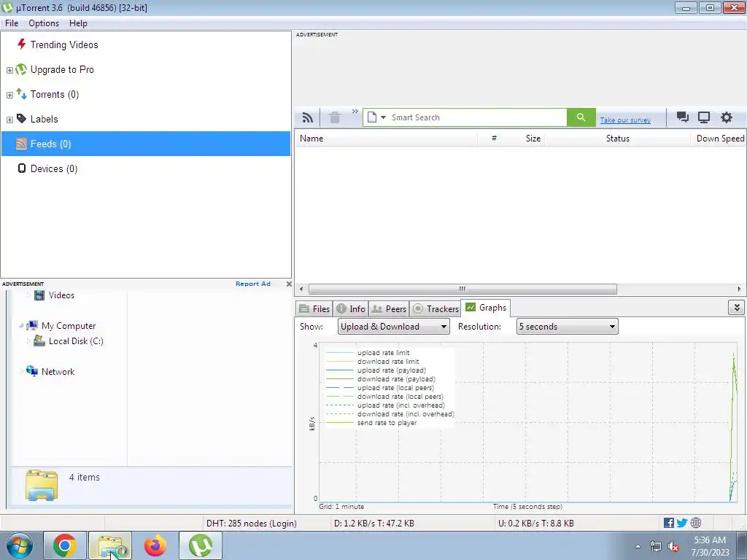The image size is (747, 560).
Task: Close the advertisement panel X button
Action: [x=289, y=284]
